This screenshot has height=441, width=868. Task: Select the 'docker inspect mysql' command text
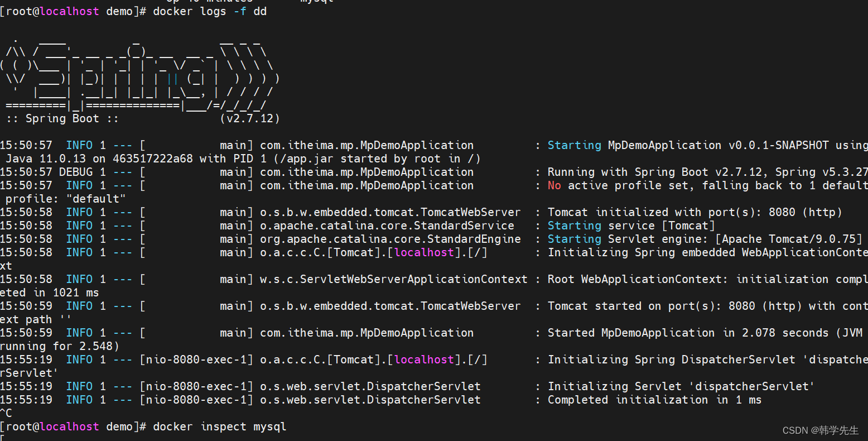tap(220, 426)
